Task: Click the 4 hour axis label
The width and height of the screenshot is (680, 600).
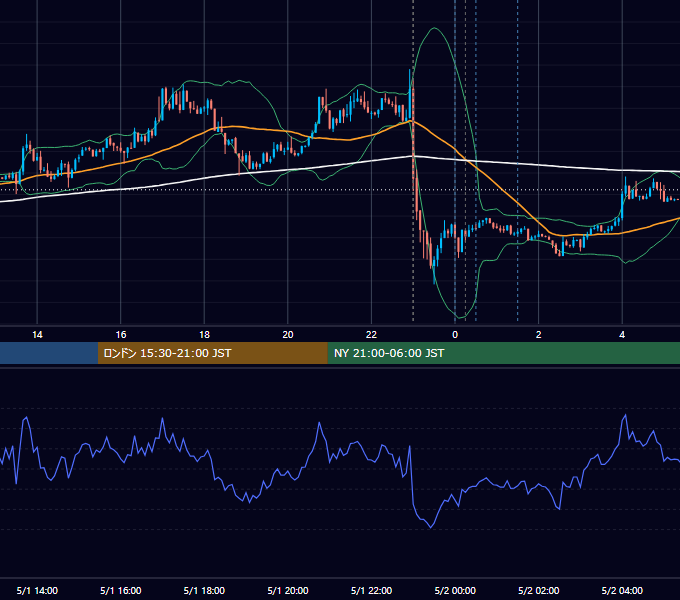Action: [x=622, y=335]
